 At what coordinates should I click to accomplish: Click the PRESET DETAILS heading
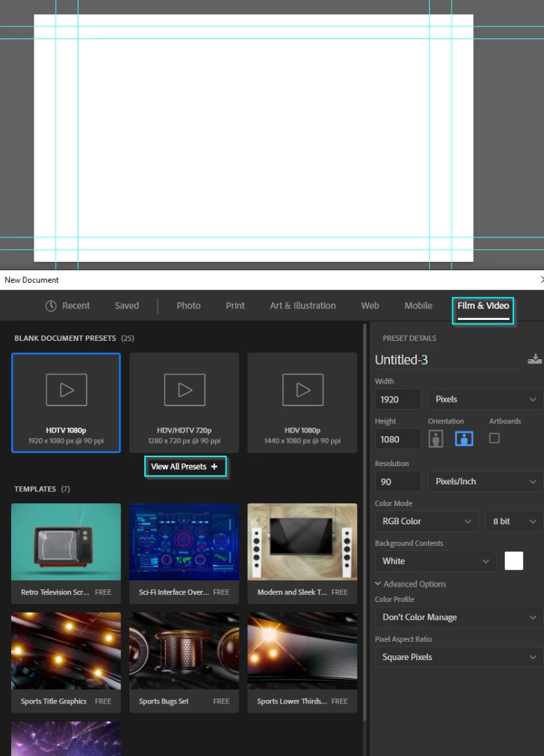(x=410, y=338)
